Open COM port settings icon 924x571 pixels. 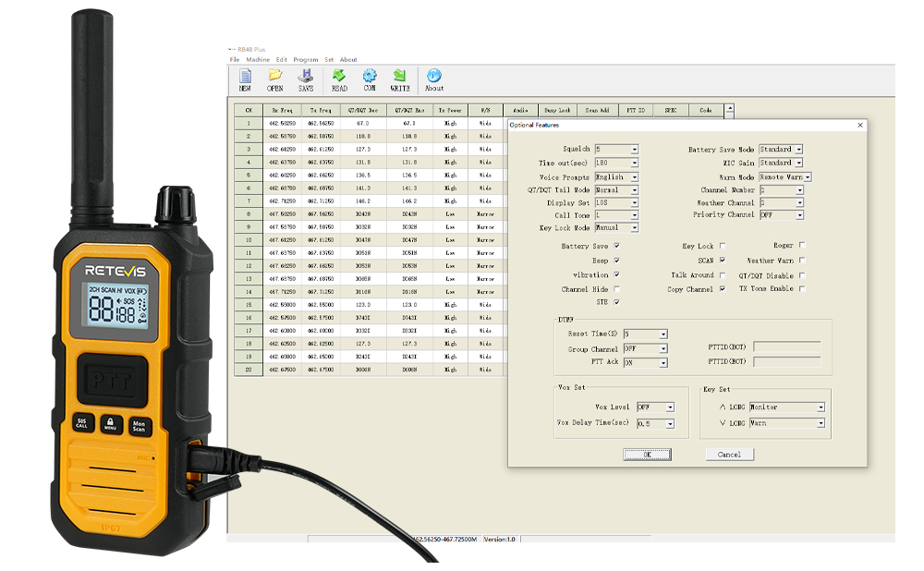click(x=370, y=77)
